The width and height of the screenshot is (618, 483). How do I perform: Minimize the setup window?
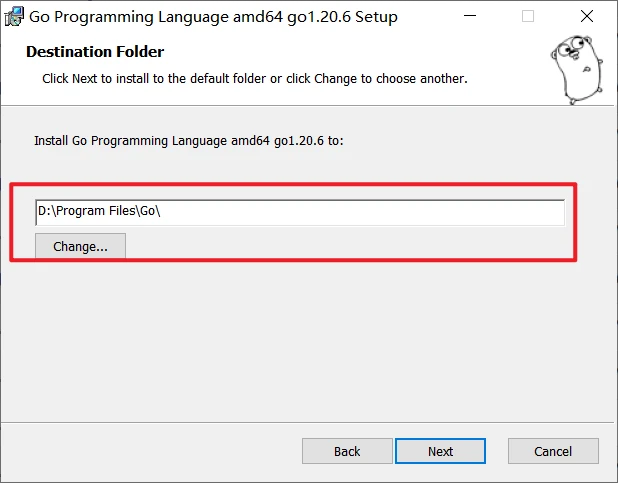tap(470, 16)
